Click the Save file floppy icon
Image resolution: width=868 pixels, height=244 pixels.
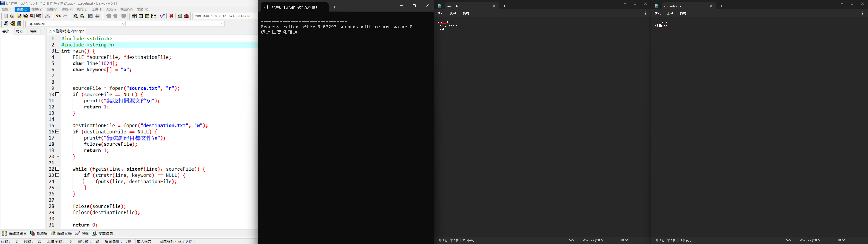[19, 16]
